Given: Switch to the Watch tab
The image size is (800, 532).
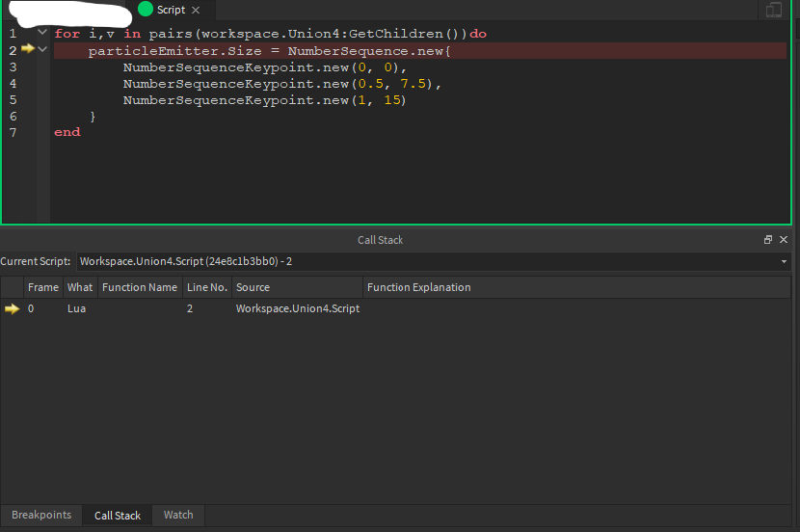Looking at the screenshot, I should click(x=178, y=516).
